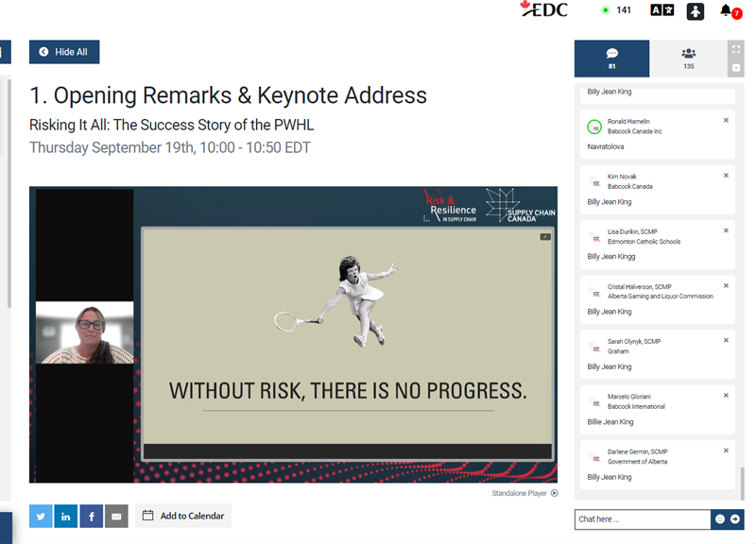Switch to the attendees tab showing 135
Image resolution: width=756 pixels, height=544 pixels.
click(689, 59)
